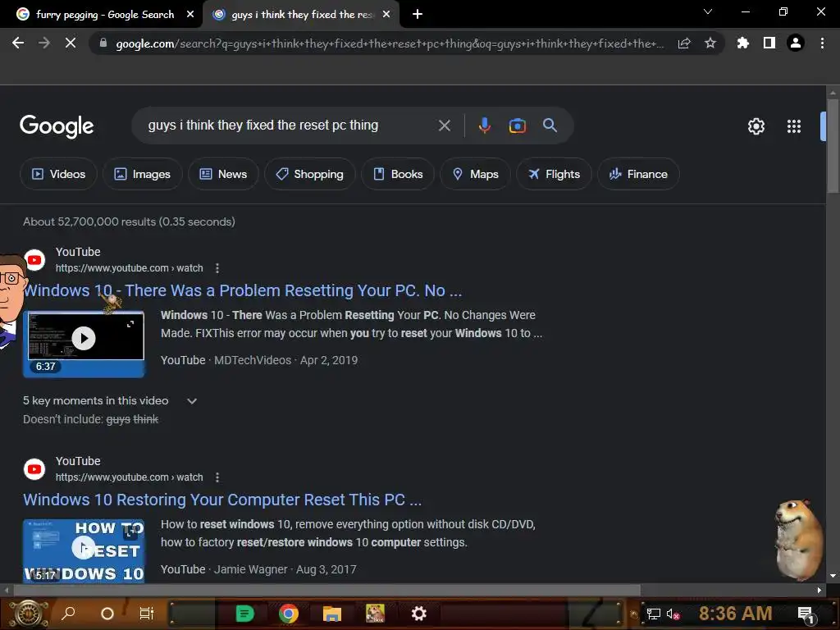Click the Google logo
The width and height of the screenshot is (840, 630).
[x=57, y=126]
